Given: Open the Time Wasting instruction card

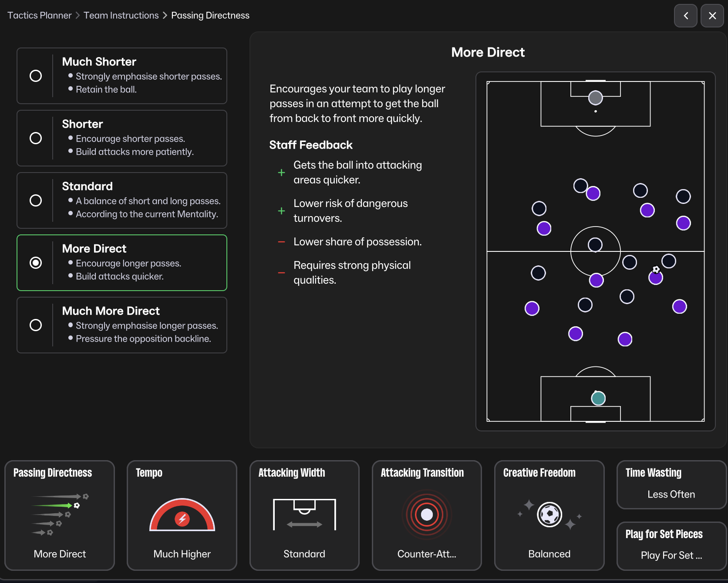Looking at the screenshot, I should 671,485.
